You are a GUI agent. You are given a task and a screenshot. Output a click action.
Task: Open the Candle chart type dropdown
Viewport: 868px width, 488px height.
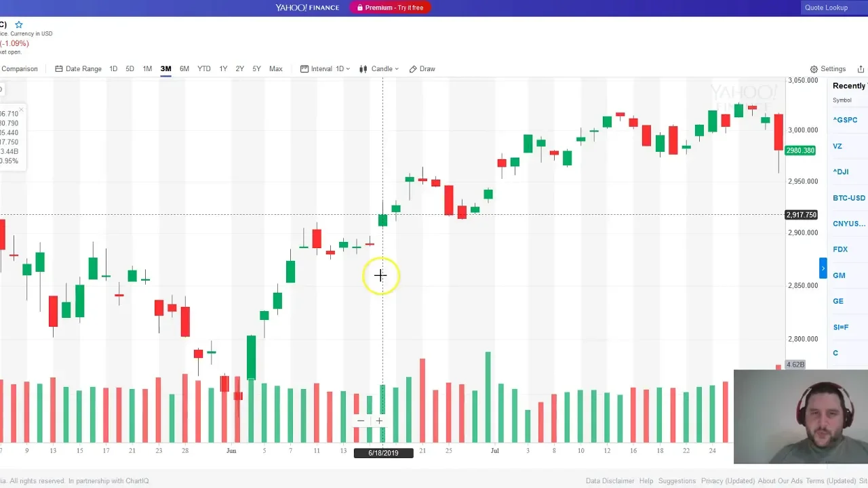(378, 68)
